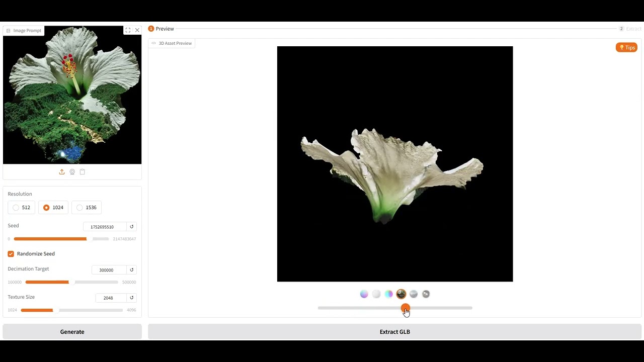This screenshot has width=644, height=362.
Task: Select the pastel gradient render mode sphere
Action: [364, 294]
